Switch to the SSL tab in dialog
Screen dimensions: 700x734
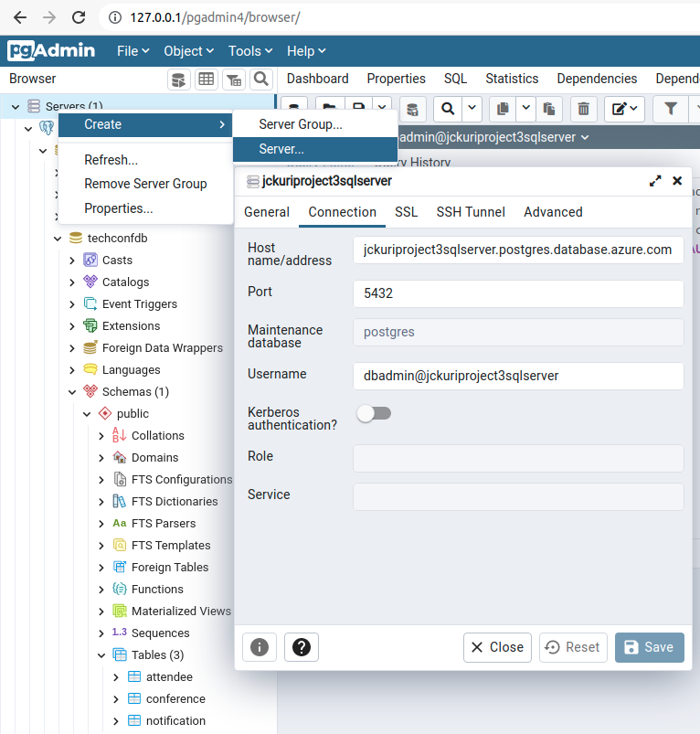(x=406, y=213)
